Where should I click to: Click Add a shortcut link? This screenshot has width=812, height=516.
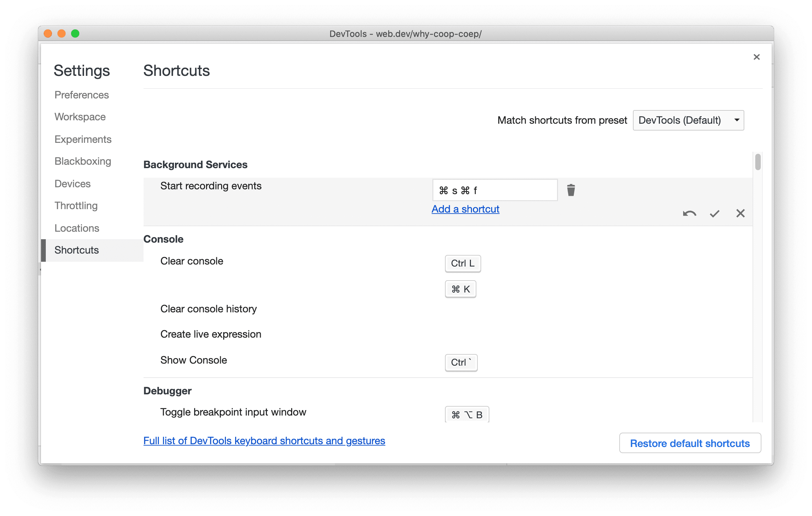(465, 208)
